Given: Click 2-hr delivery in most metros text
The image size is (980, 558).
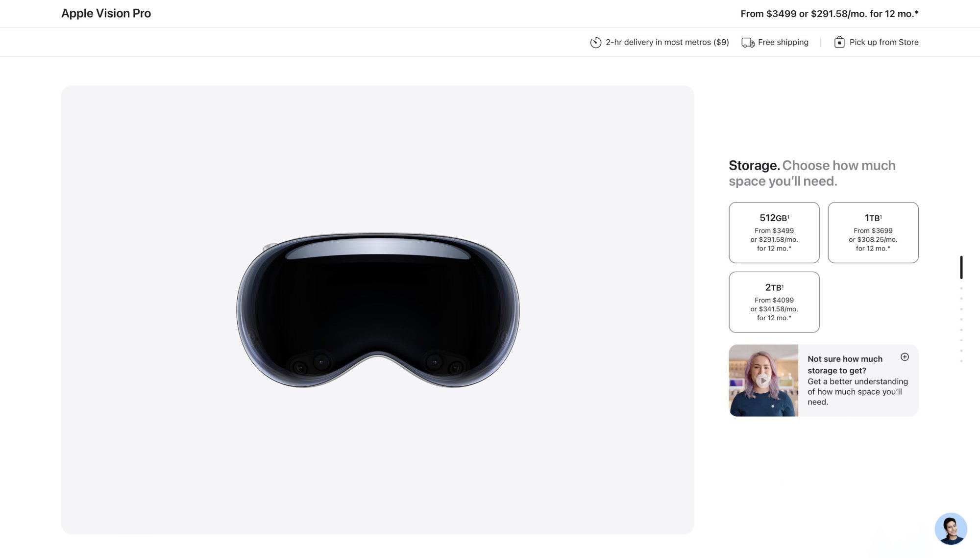Looking at the screenshot, I should click(x=667, y=42).
